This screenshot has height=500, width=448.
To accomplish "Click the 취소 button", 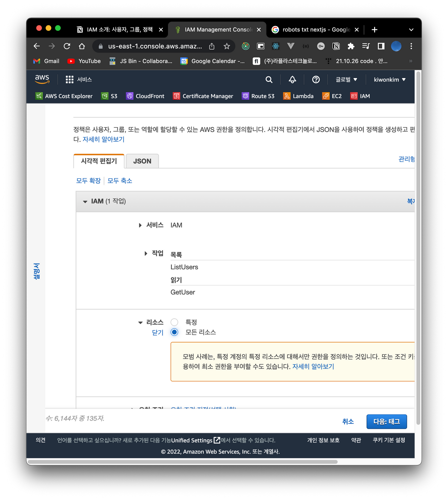I will coord(348,422).
